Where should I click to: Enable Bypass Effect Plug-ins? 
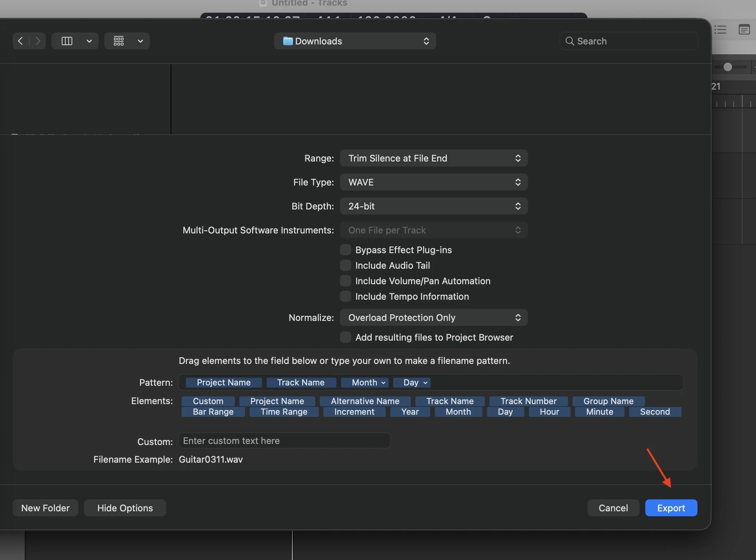coord(345,250)
